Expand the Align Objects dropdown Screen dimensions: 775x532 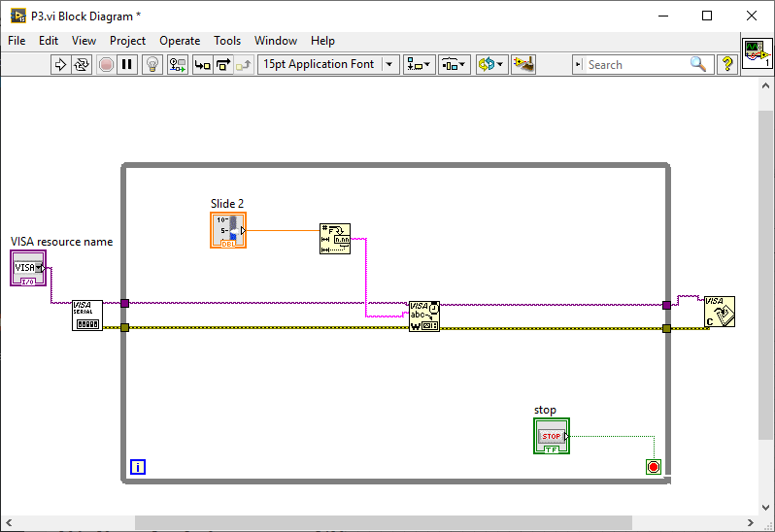(x=420, y=65)
